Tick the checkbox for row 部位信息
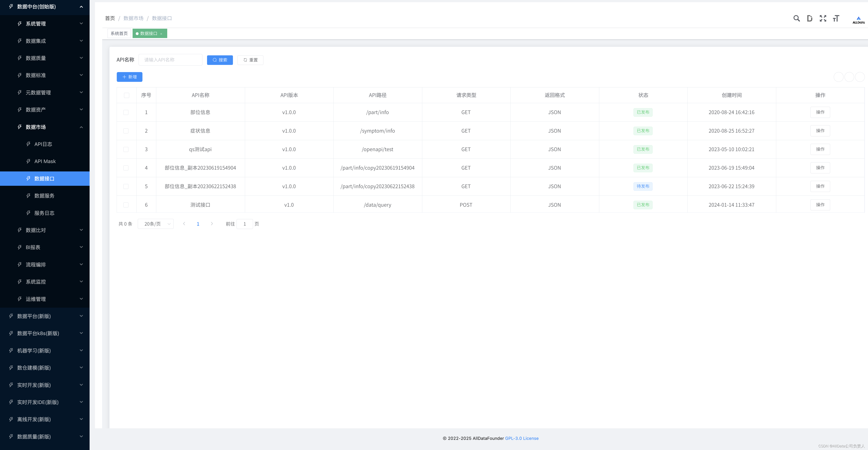The width and height of the screenshot is (868, 450). pyautogui.click(x=126, y=112)
